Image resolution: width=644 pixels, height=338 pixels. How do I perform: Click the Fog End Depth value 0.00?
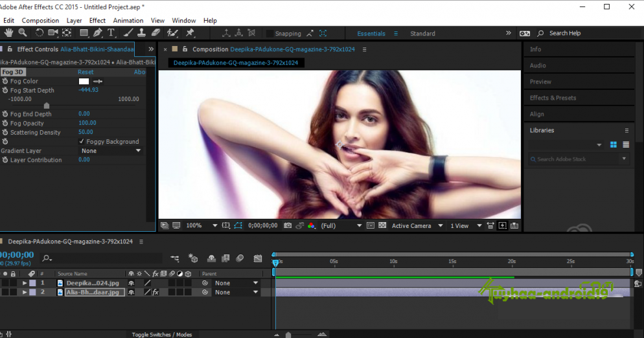pos(84,114)
